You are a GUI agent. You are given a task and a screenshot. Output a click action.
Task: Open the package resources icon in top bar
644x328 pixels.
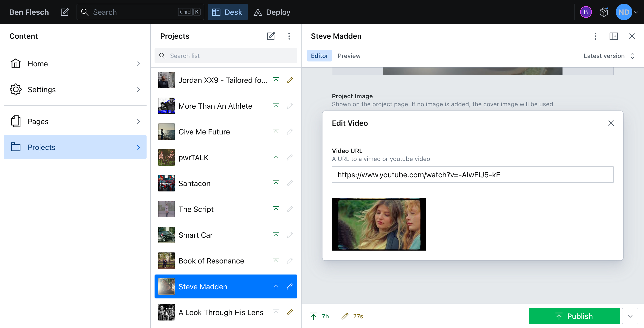(604, 12)
